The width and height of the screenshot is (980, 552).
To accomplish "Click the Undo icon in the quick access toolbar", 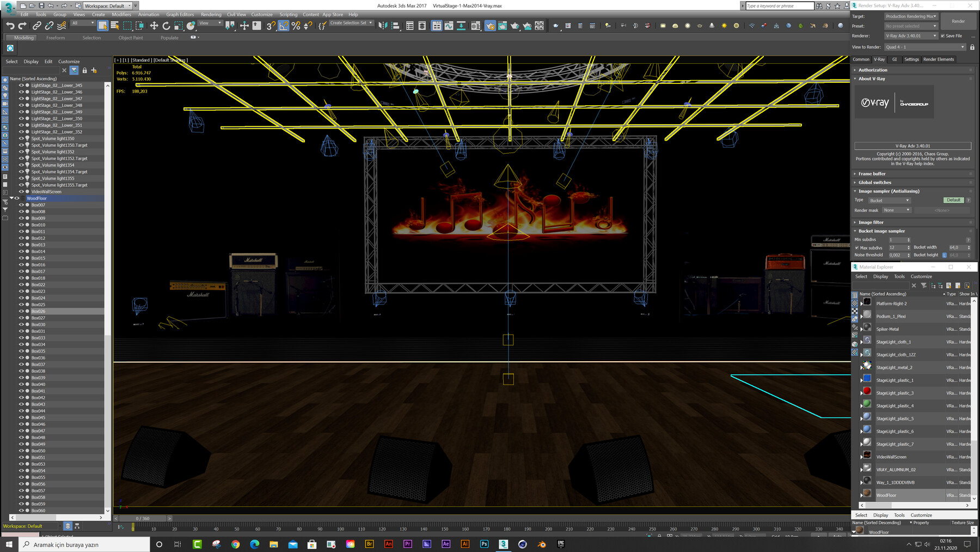I will point(11,25).
